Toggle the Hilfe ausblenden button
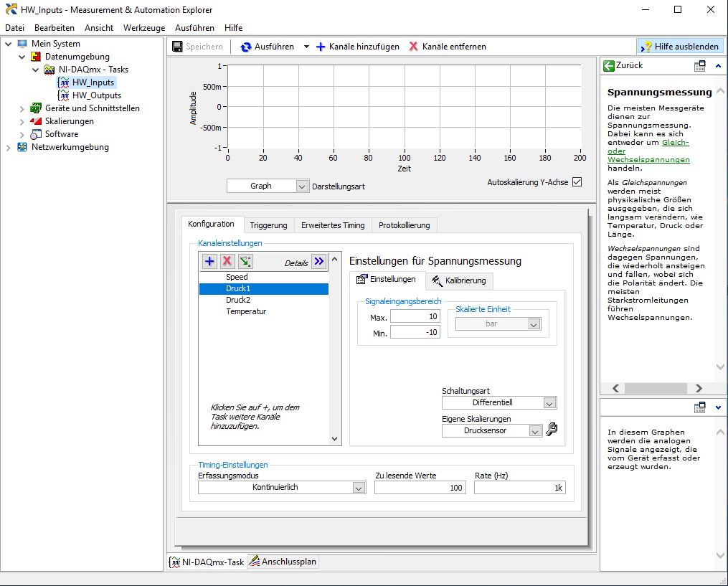 click(679, 47)
